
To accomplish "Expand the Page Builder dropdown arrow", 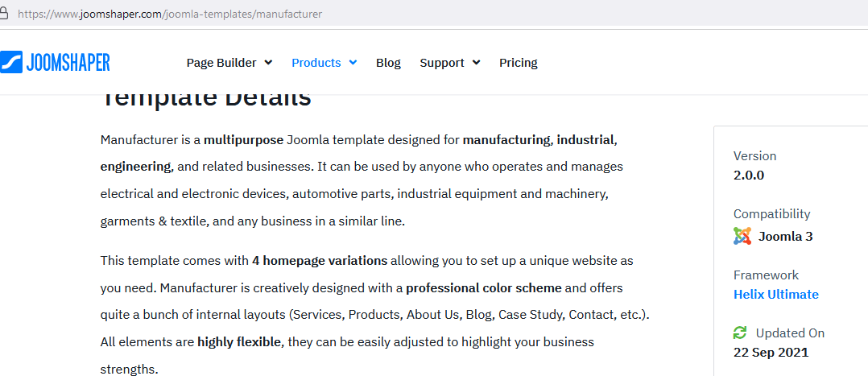I will (268, 63).
